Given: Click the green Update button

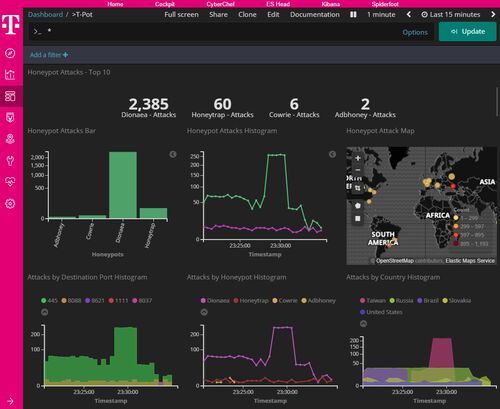Looking at the screenshot, I should (467, 32).
